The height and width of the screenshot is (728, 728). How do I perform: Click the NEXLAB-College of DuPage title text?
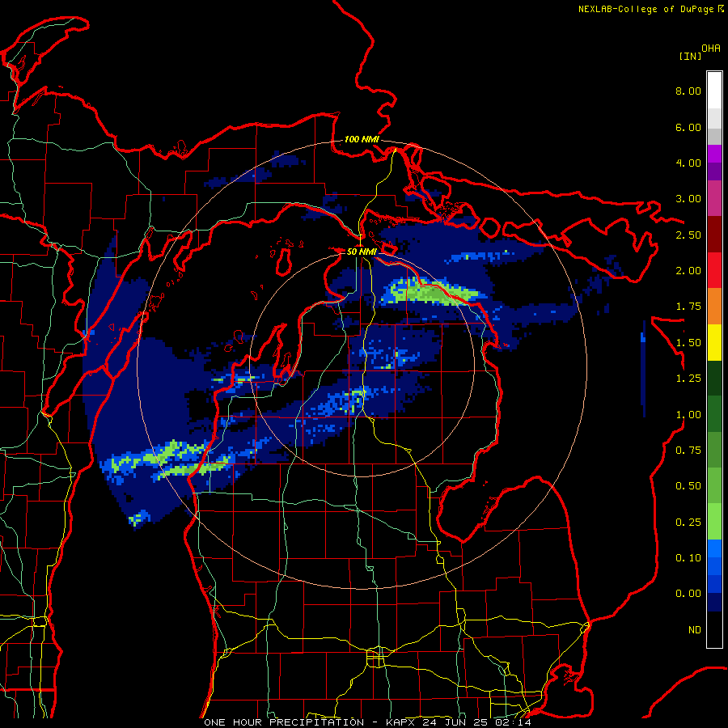[645, 9]
